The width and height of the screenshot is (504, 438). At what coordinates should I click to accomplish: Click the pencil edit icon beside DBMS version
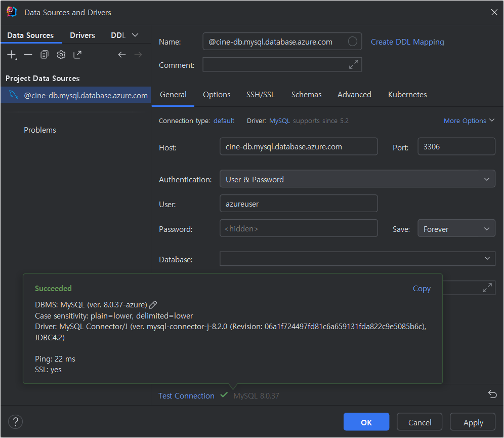click(x=153, y=304)
